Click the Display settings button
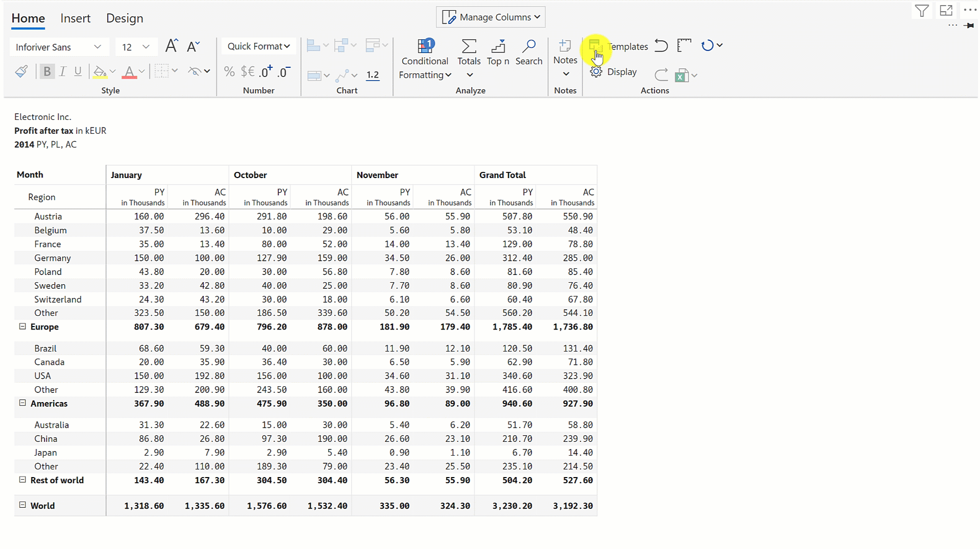This screenshot has width=980, height=549. coord(614,72)
